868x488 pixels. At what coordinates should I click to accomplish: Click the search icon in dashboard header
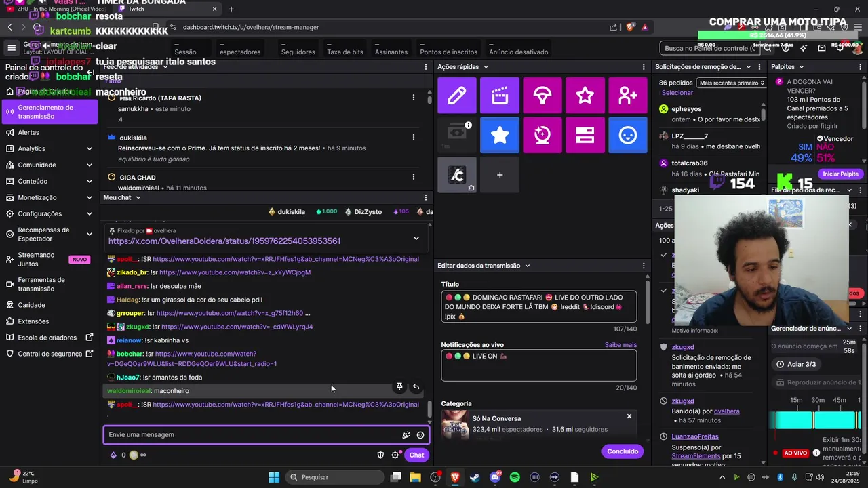click(x=768, y=48)
